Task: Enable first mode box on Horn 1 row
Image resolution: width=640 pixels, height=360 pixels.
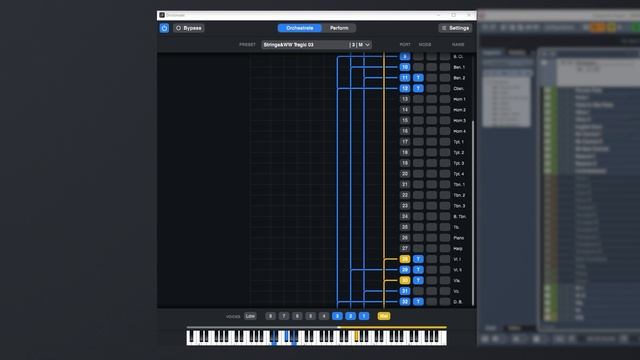Action: (418, 99)
